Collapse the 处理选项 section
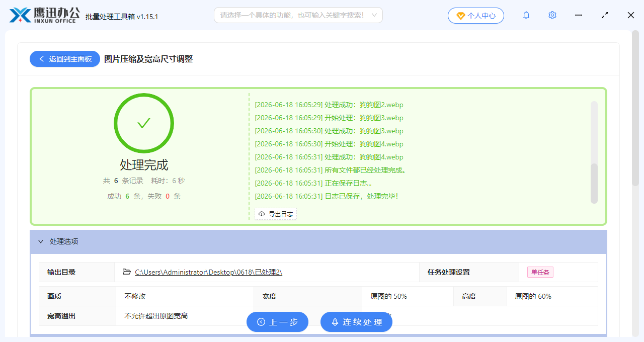Viewport: 644px width, 342px height. (x=41, y=241)
